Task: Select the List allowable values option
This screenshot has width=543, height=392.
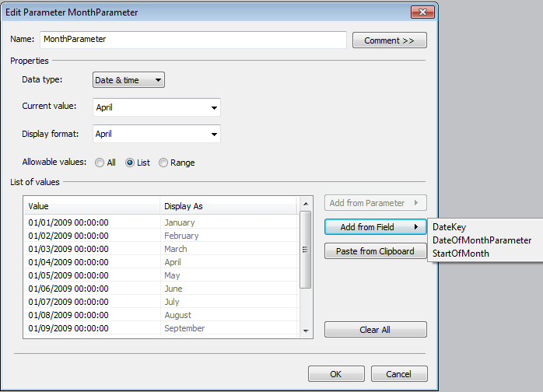Action: coord(138,163)
